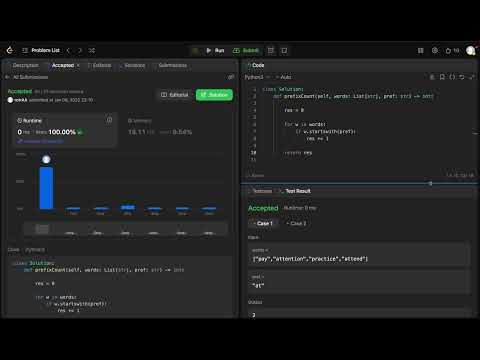Click the 'Accepted' status in Test Result
The height and width of the screenshot is (360, 480).
tap(263, 208)
